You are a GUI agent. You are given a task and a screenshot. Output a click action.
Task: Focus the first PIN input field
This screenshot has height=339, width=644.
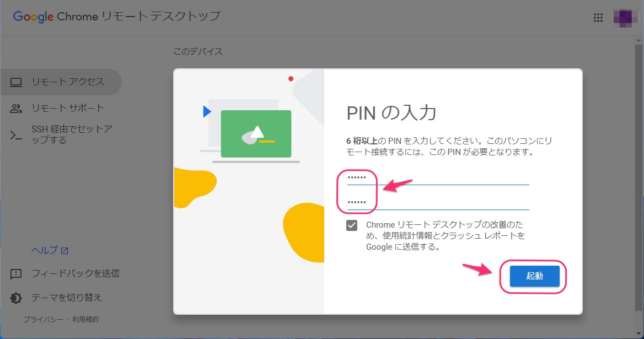(438, 178)
